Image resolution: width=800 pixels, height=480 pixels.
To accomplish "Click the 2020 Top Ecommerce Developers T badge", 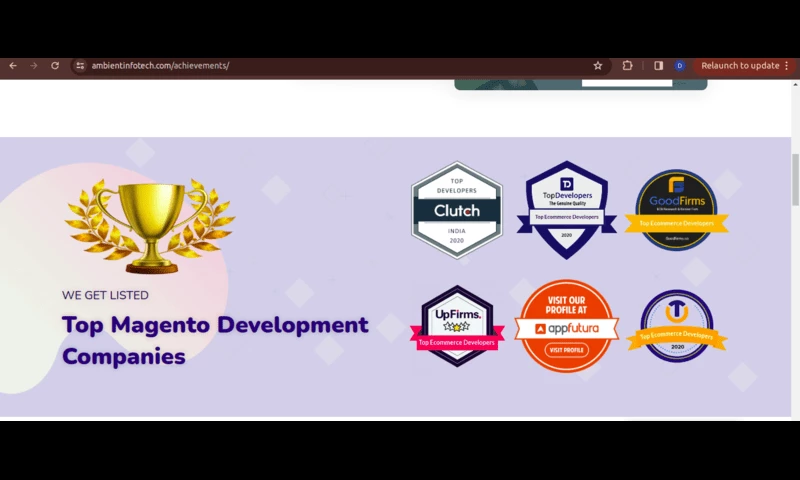I will click(x=676, y=326).
